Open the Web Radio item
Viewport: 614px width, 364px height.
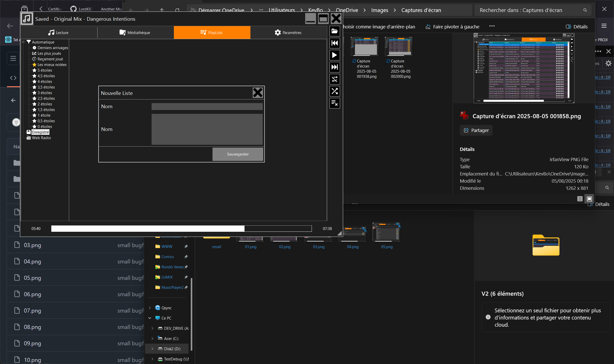[x=41, y=138]
